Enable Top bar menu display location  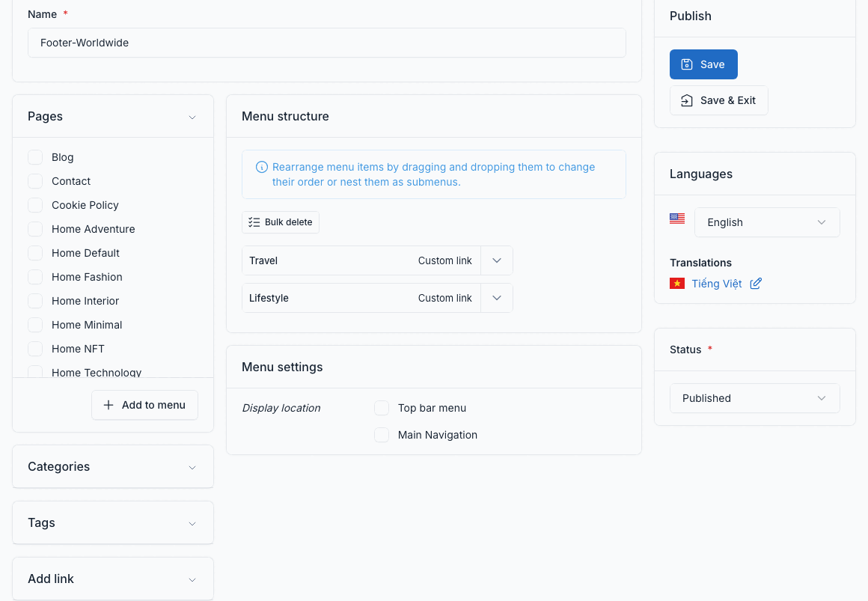click(x=382, y=408)
